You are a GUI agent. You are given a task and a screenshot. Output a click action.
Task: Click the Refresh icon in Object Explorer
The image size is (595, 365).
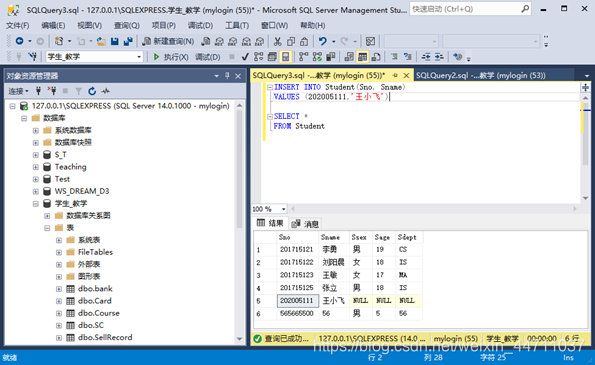click(x=92, y=91)
